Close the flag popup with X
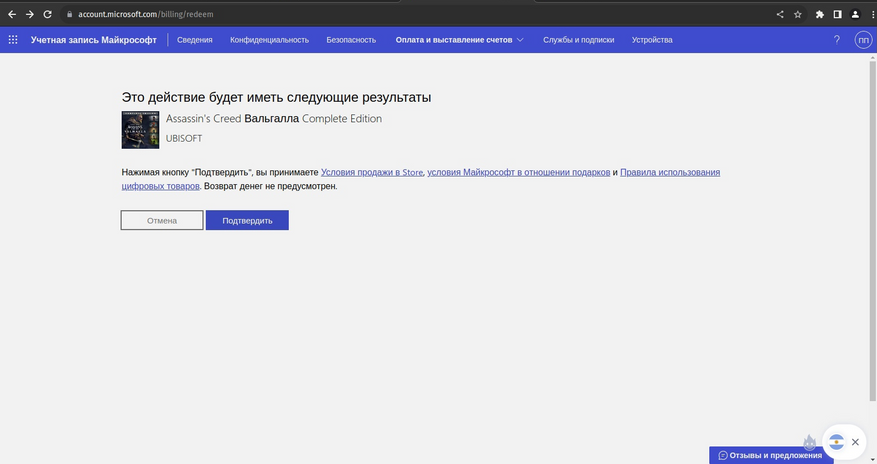This screenshot has width=877, height=464. [855, 442]
